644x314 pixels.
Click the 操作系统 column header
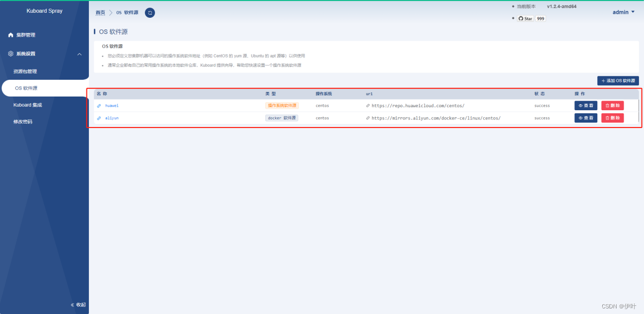click(324, 94)
